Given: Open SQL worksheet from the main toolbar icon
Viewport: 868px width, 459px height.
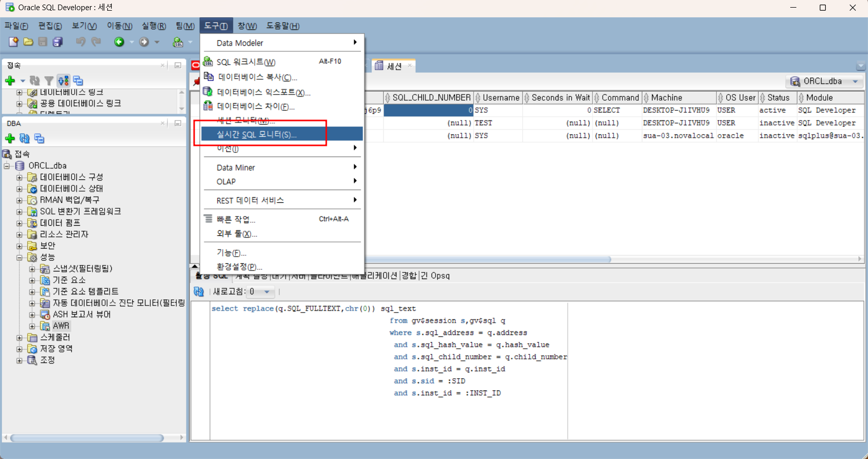Looking at the screenshot, I should click(x=178, y=42).
